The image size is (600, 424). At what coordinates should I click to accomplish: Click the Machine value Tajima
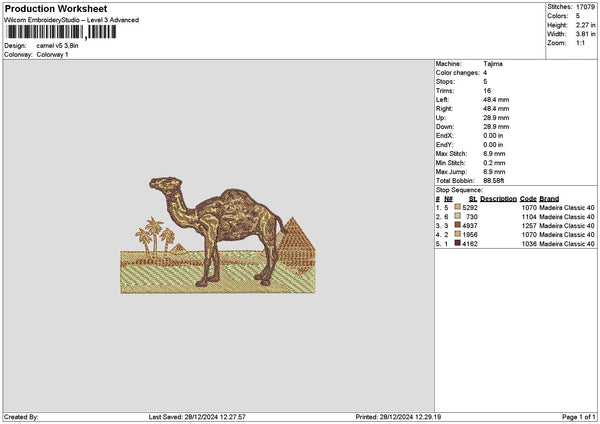click(493, 63)
